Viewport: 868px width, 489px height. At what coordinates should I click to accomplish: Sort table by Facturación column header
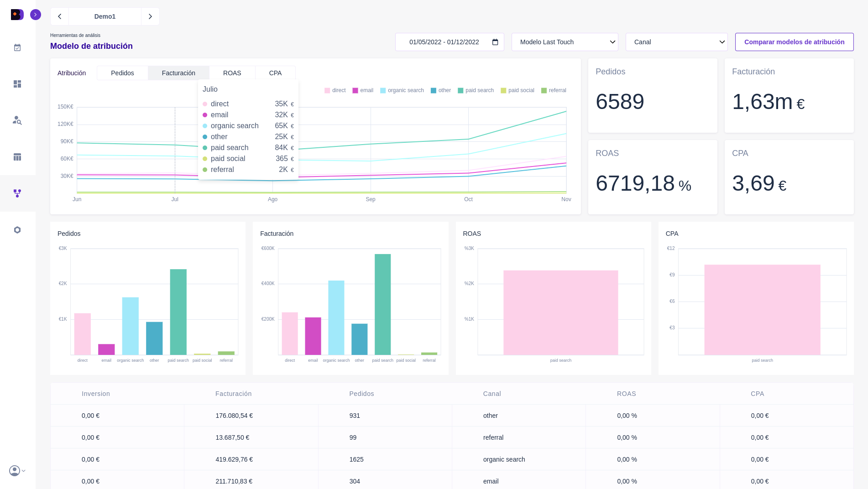234,394
